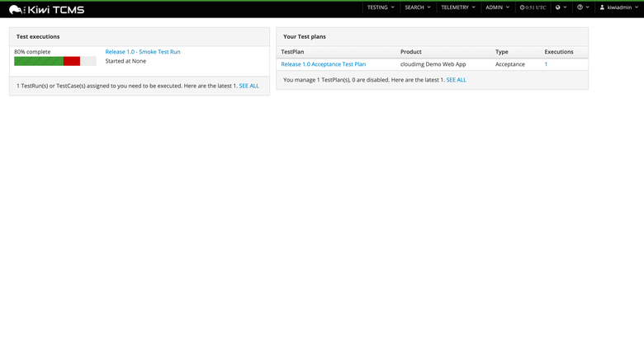Click the executions count link 1
The height and width of the screenshot is (362, 644).
click(x=546, y=64)
